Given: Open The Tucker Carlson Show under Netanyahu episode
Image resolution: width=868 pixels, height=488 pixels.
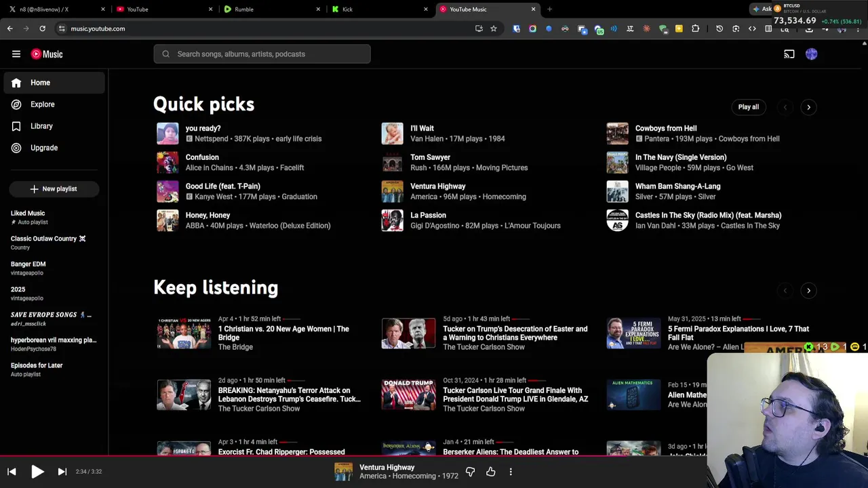Looking at the screenshot, I should (x=259, y=409).
